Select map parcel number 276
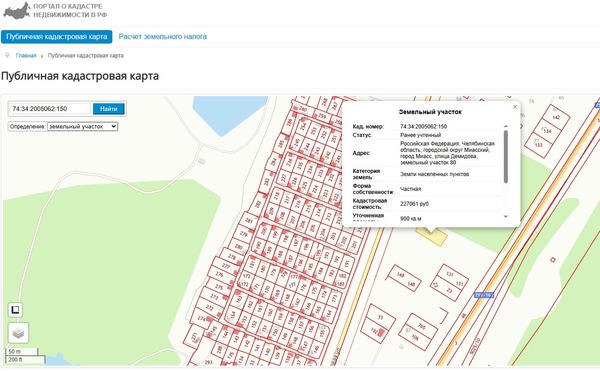The image size is (600, 371). coord(219,274)
